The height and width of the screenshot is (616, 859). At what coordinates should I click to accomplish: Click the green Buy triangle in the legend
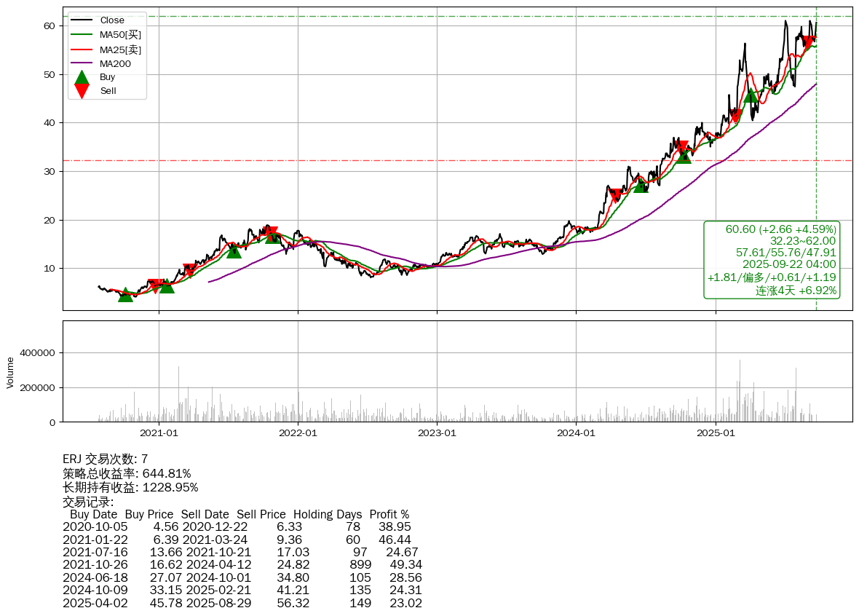tap(82, 77)
